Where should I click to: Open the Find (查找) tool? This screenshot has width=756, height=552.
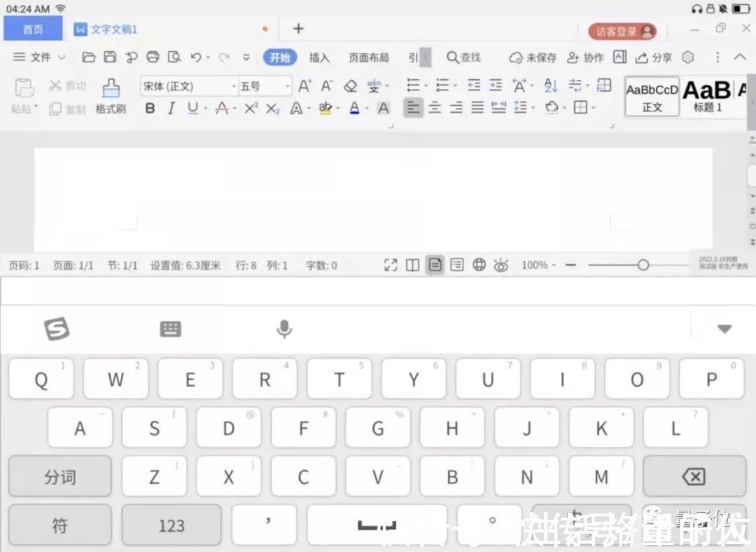463,57
